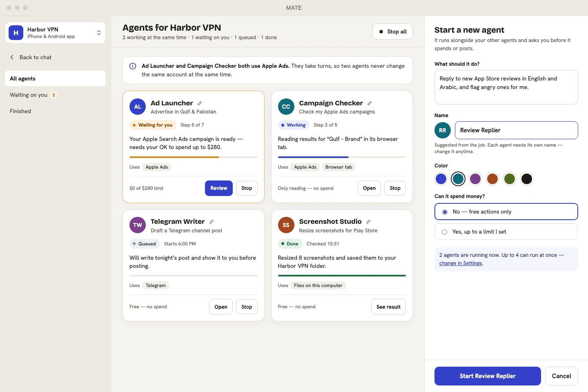Click the TW avatar of Telegram Writer

tap(138, 225)
